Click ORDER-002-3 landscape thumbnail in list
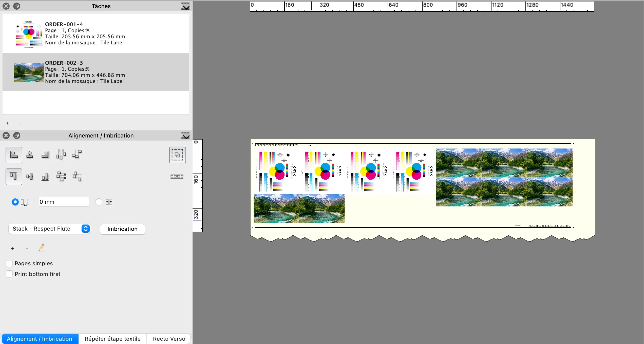 coord(29,73)
